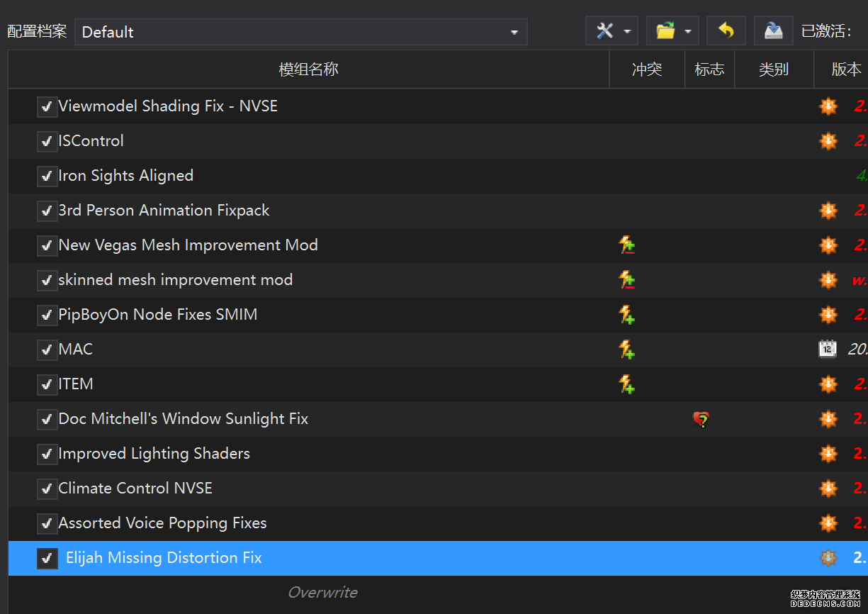868x614 pixels.
Task: Click conflict lightning icon for MAC mod
Action: pyautogui.click(x=626, y=349)
